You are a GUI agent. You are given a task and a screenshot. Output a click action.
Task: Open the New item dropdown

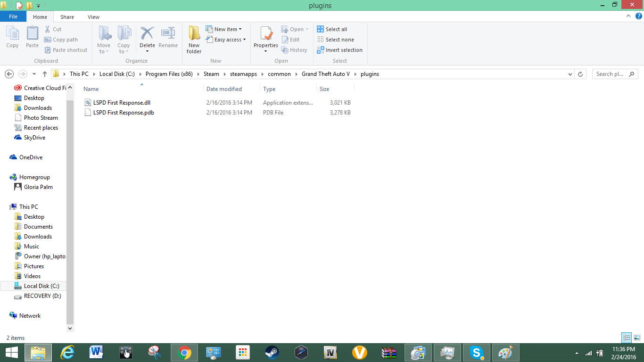coord(224,29)
